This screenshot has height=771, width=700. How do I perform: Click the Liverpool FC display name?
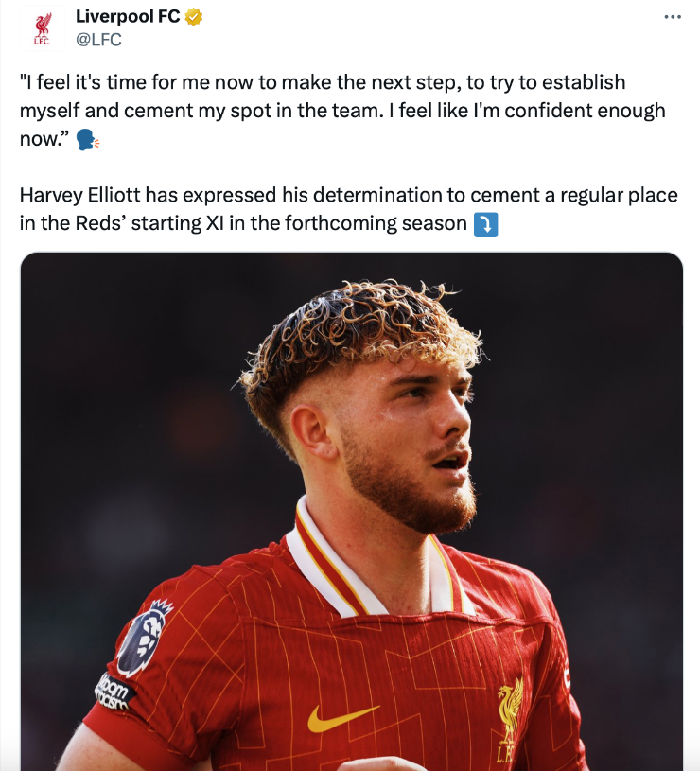coord(128,17)
